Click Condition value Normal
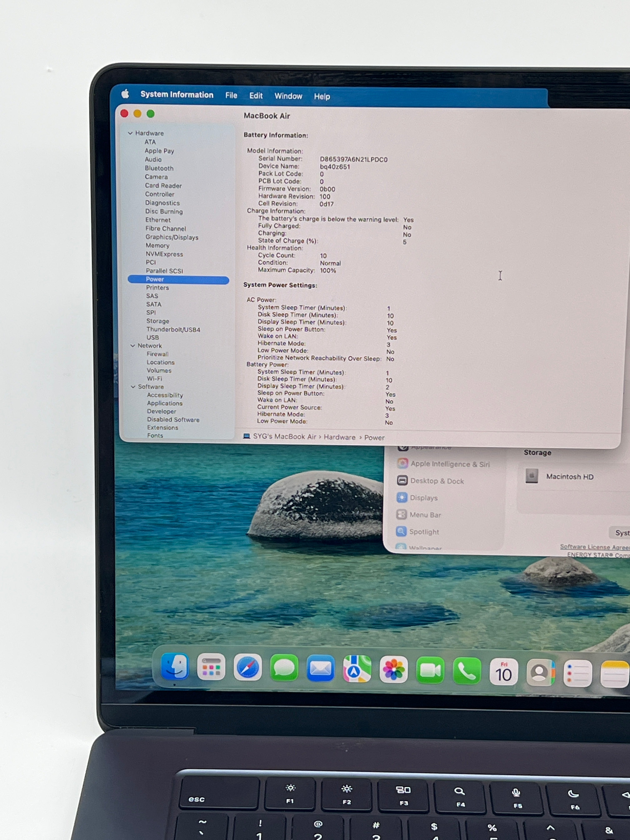This screenshot has height=840, width=630. 330,263
